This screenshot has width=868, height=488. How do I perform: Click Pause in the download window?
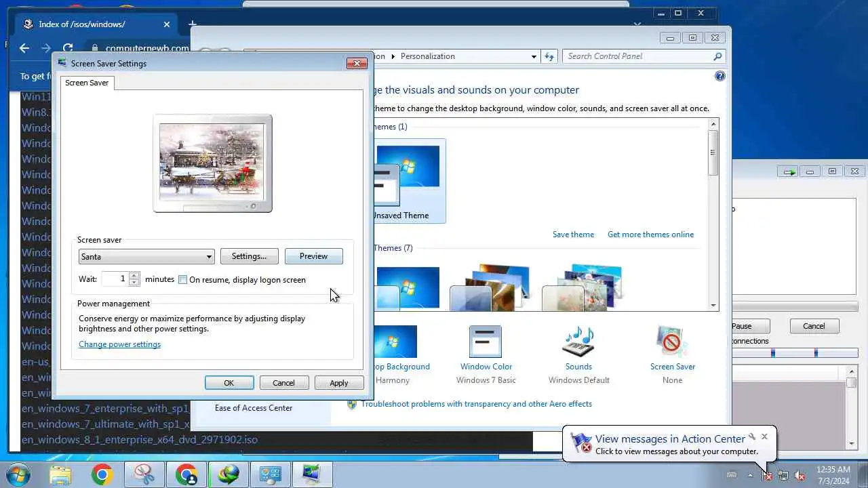tap(751, 326)
